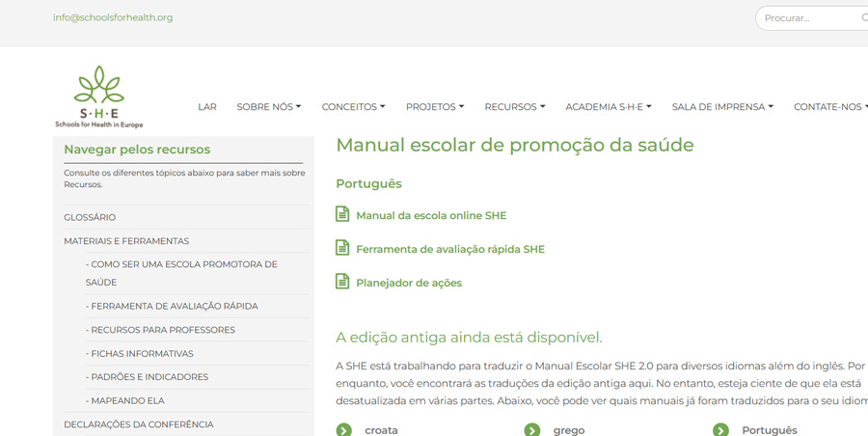The width and height of the screenshot is (868, 436).
Task: Open the RECURSOS dropdown menu
Action: click(515, 107)
